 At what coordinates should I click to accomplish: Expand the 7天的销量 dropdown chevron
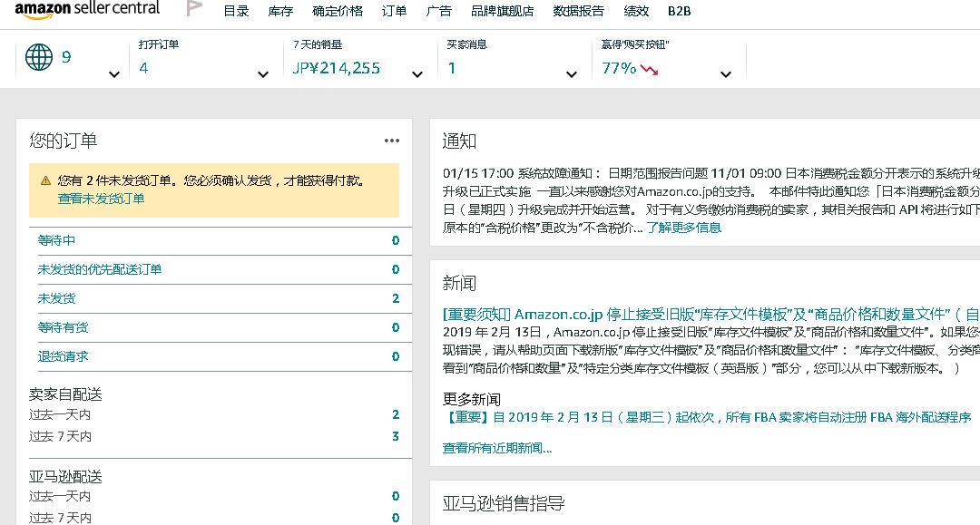click(417, 74)
